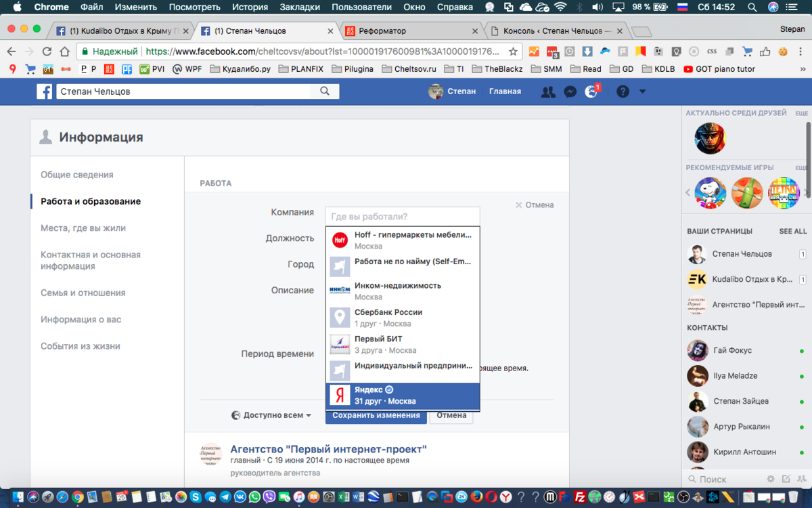Open Контактная и основная информация section
The image size is (812, 508).
click(x=91, y=261)
